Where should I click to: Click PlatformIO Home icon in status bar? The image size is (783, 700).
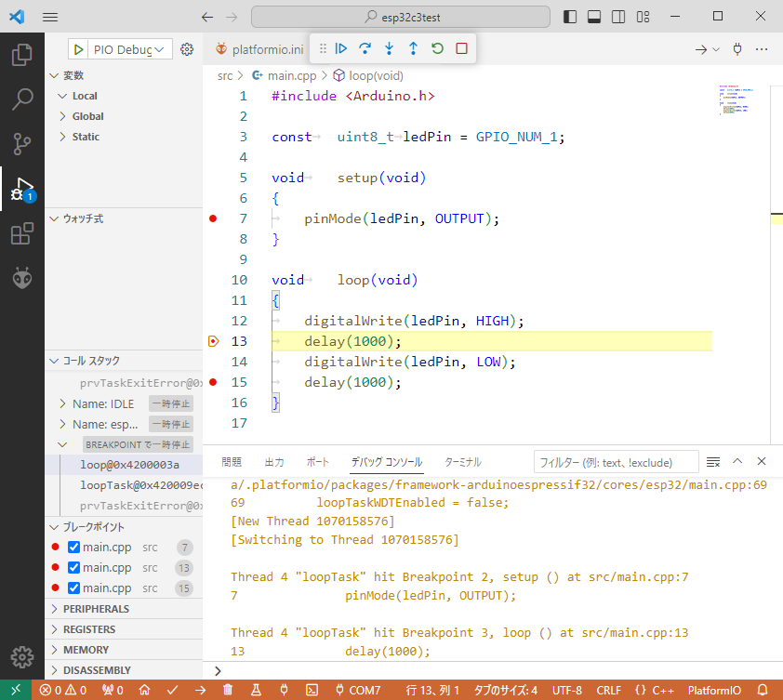coord(144,690)
